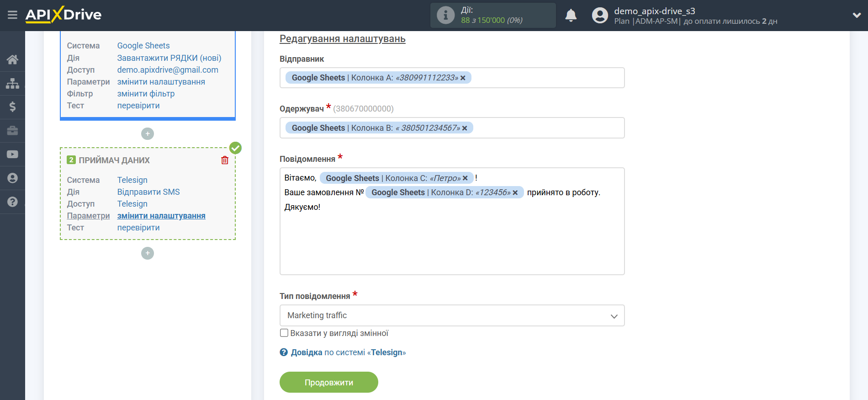This screenshot has height=400, width=868.
Task: Click demo.apixdrive@gmail.com access link
Action: pyautogui.click(x=168, y=70)
